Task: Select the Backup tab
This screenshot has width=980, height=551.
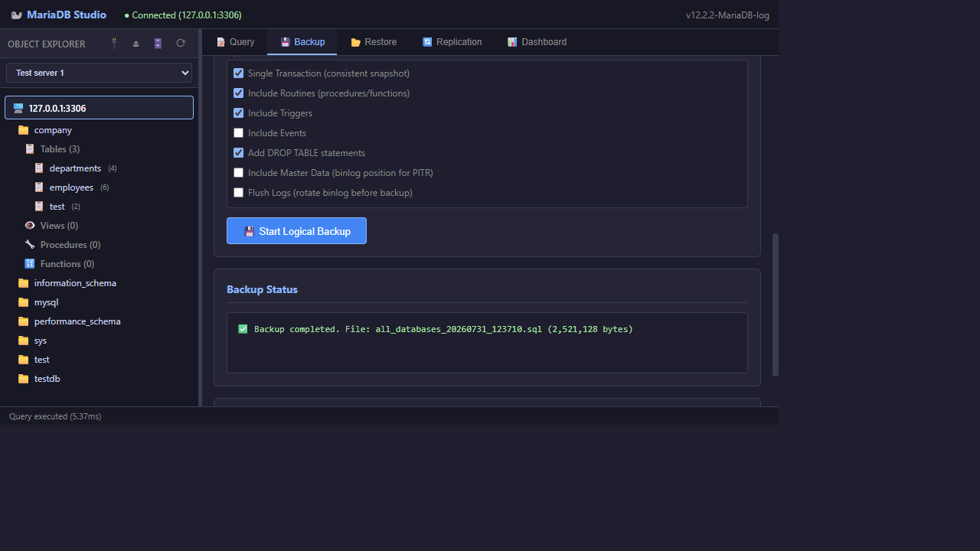Action: click(302, 42)
